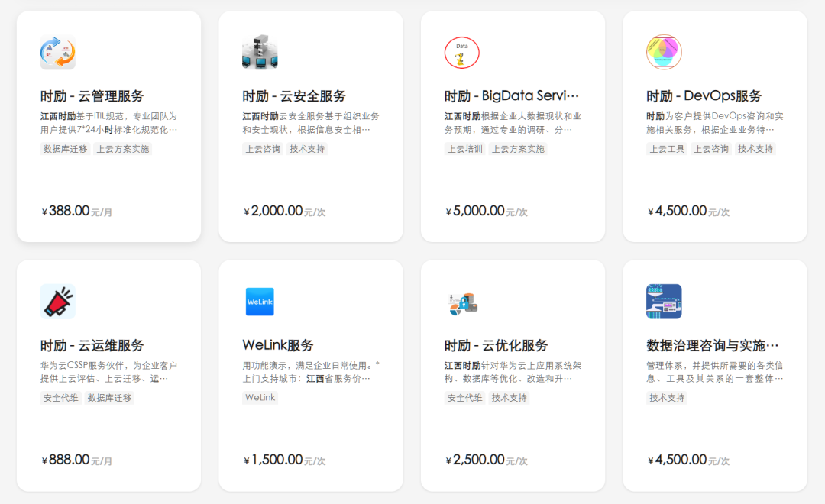Click the blue WeLink logo icon

[260, 302]
